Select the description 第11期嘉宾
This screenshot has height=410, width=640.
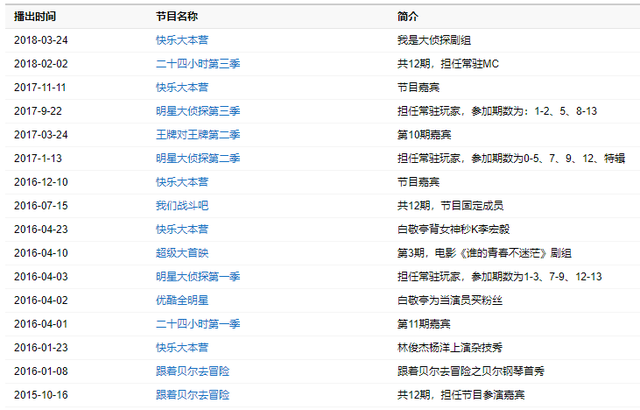pyautogui.click(x=424, y=324)
